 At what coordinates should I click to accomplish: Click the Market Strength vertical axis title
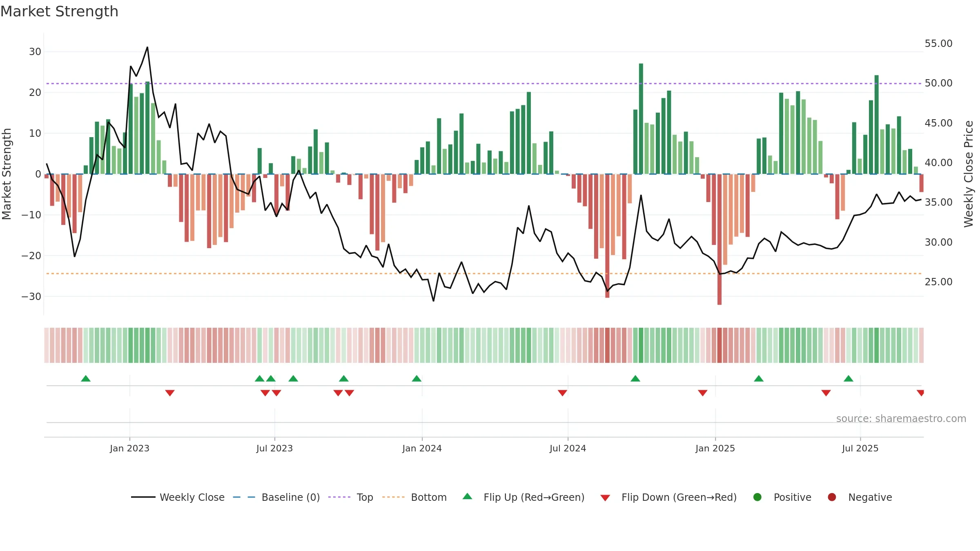7,174
